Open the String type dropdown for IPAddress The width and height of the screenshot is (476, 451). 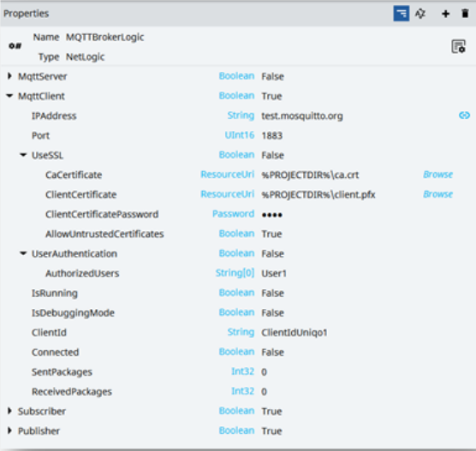(241, 116)
